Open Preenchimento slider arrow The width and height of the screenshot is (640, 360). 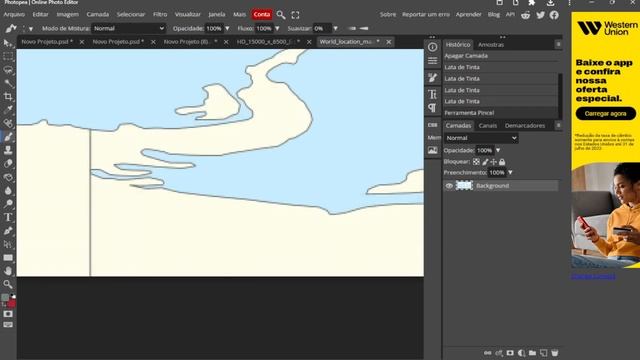click(510, 173)
